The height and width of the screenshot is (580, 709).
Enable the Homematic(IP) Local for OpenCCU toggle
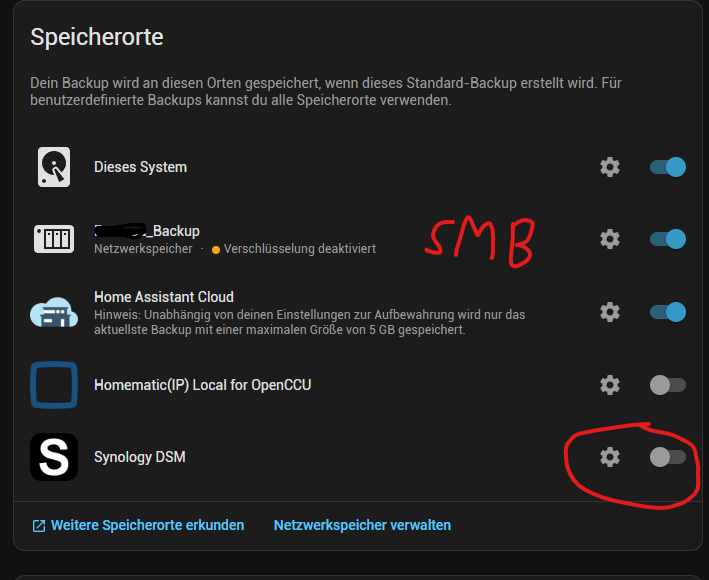(668, 385)
